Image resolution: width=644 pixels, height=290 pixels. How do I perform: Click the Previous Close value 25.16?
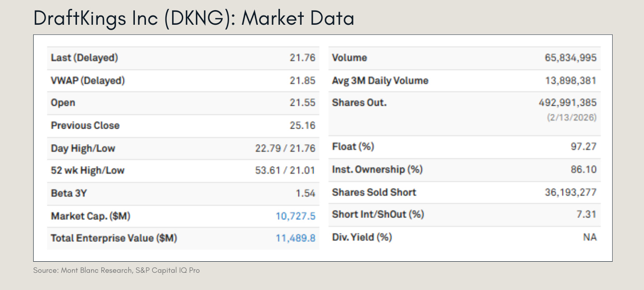(x=303, y=126)
